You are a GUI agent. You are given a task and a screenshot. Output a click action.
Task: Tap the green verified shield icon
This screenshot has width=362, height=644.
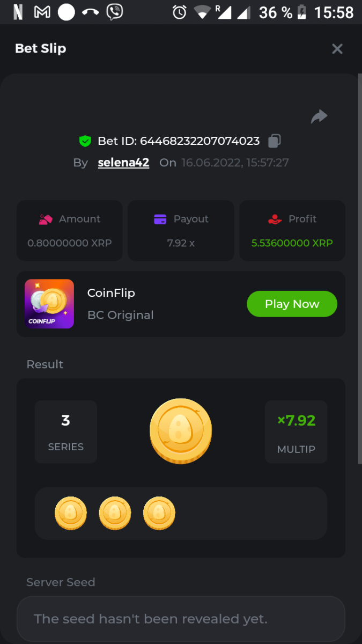85,141
